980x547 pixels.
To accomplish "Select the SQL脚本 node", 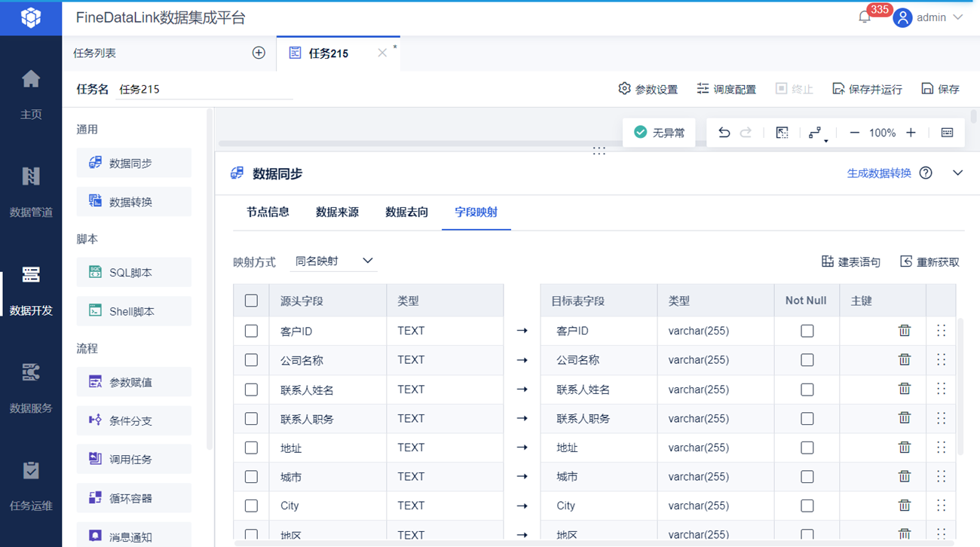I will tap(133, 273).
